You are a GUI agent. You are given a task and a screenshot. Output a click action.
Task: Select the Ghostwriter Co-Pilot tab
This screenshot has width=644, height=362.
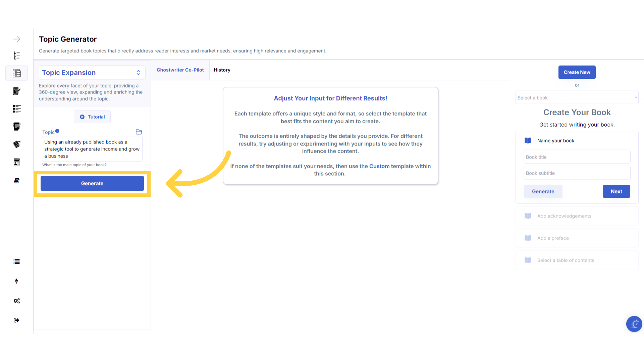[180, 70]
